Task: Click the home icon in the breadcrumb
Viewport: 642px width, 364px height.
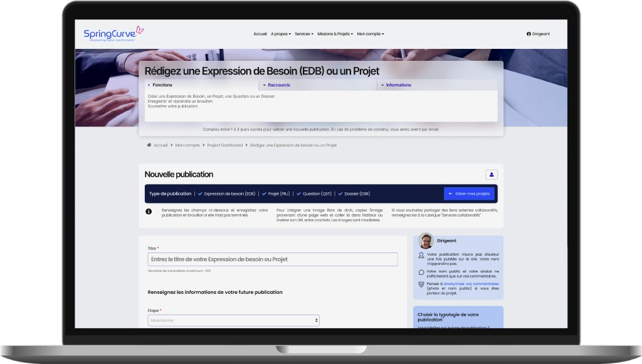Action: tap(148, 145)
